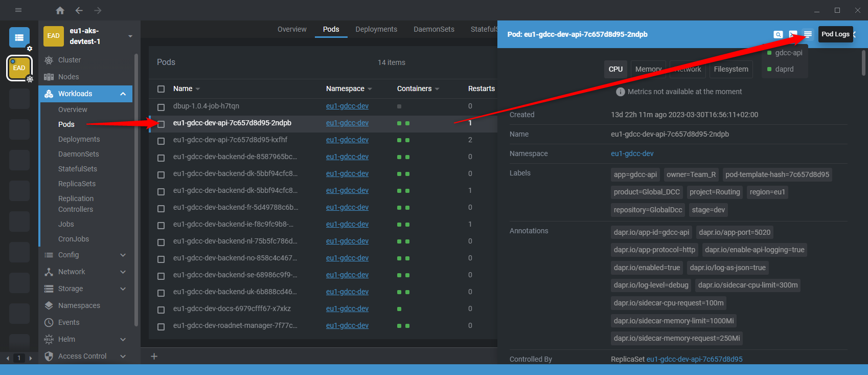This screenshot has height=375, width=868.
Task: Select the Memory metrics tab
Action: click(648, 69)
